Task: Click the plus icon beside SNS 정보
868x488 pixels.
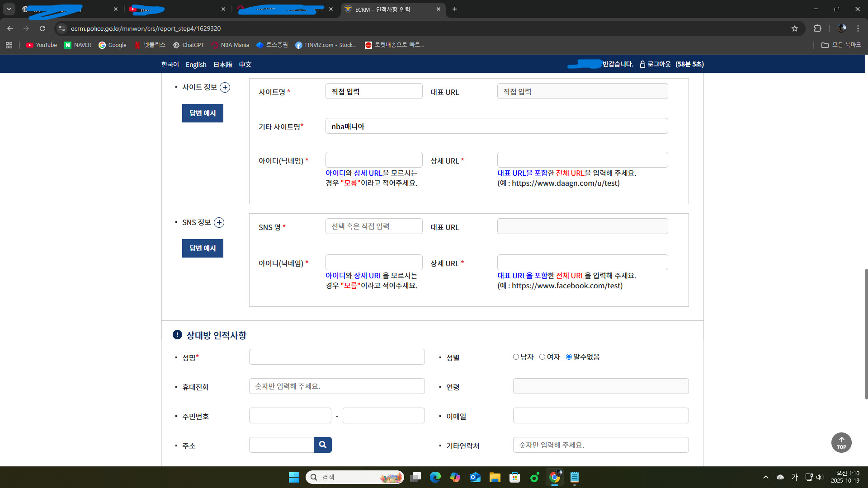Action: (x=219, y=222)
